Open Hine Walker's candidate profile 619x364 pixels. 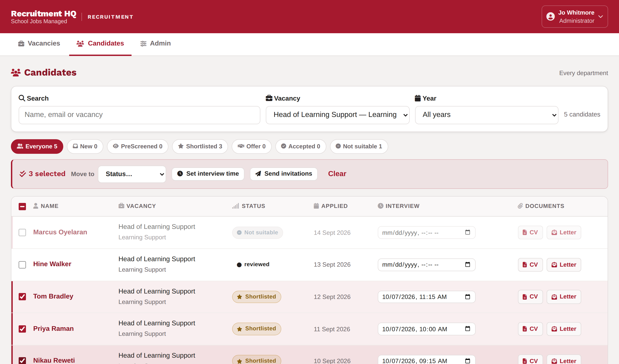coord(52,264)
